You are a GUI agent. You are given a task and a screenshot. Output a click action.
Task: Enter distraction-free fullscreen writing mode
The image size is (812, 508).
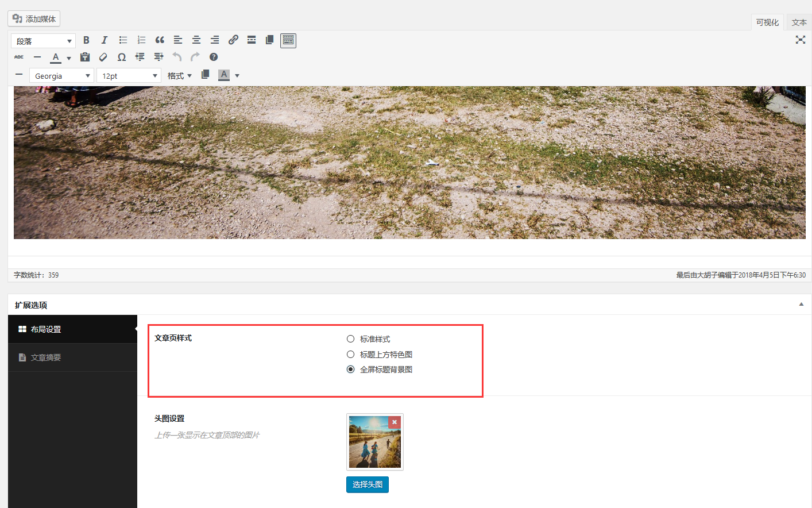click(800, 40)
